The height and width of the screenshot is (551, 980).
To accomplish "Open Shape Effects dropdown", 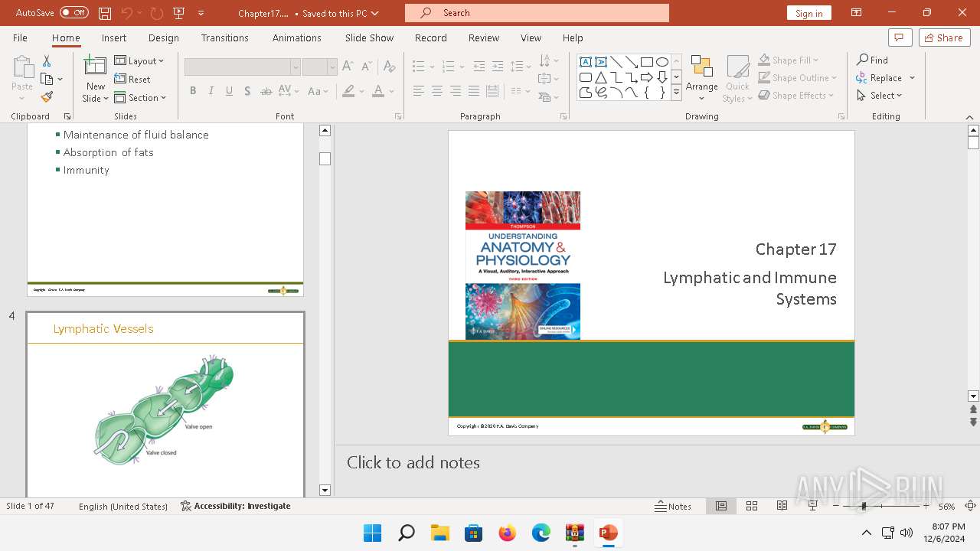I will pos(796,96).
